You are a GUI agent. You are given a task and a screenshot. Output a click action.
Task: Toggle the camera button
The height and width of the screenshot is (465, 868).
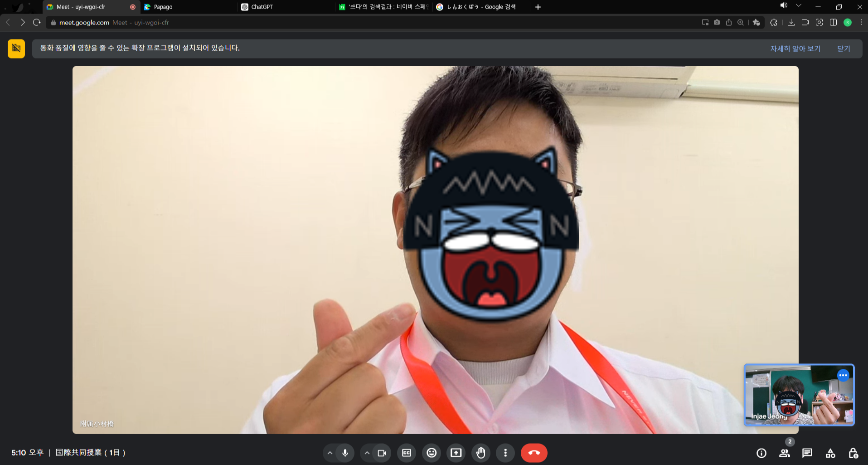(382, 453)
